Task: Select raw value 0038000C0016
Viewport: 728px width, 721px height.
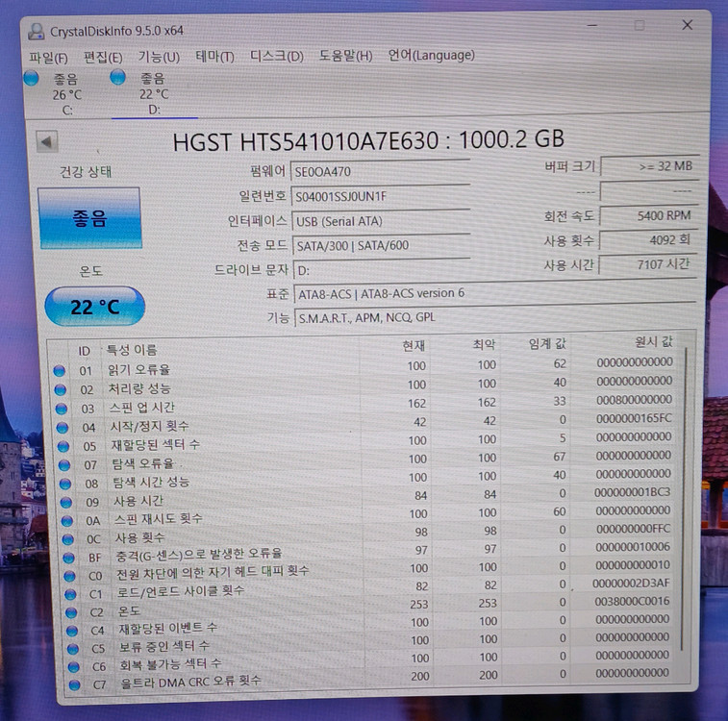Action: tap(632, 601)
